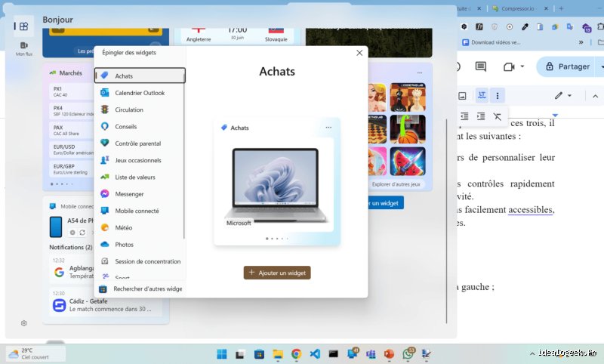Open PowerPoint from the taskbar
Image resolution: width=604 pixels, height=364 pixels.
click(389, 353)
